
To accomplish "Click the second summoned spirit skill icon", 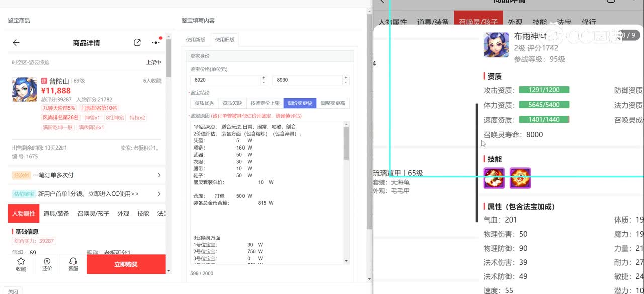I will coord(520,178).
